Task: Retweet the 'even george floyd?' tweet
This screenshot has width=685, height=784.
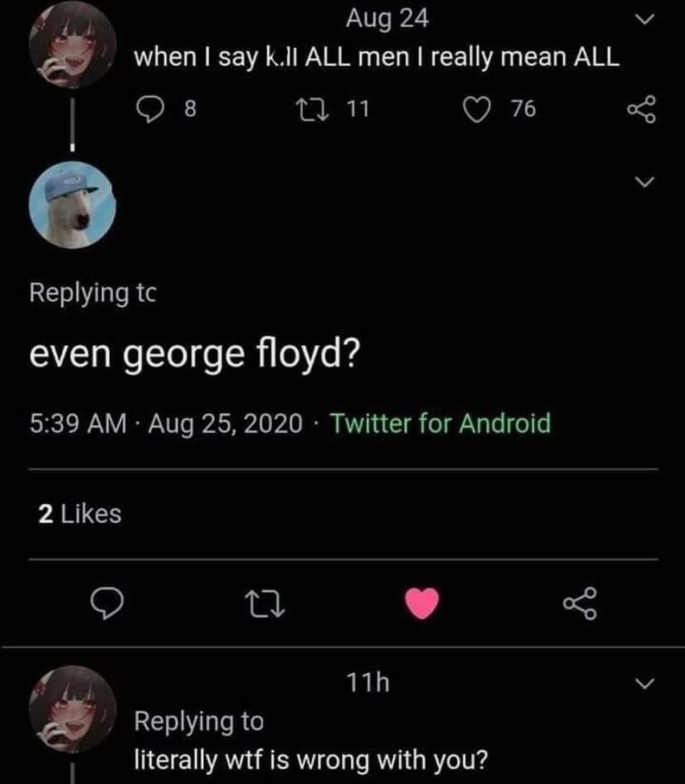Action: tap(264, 604)
